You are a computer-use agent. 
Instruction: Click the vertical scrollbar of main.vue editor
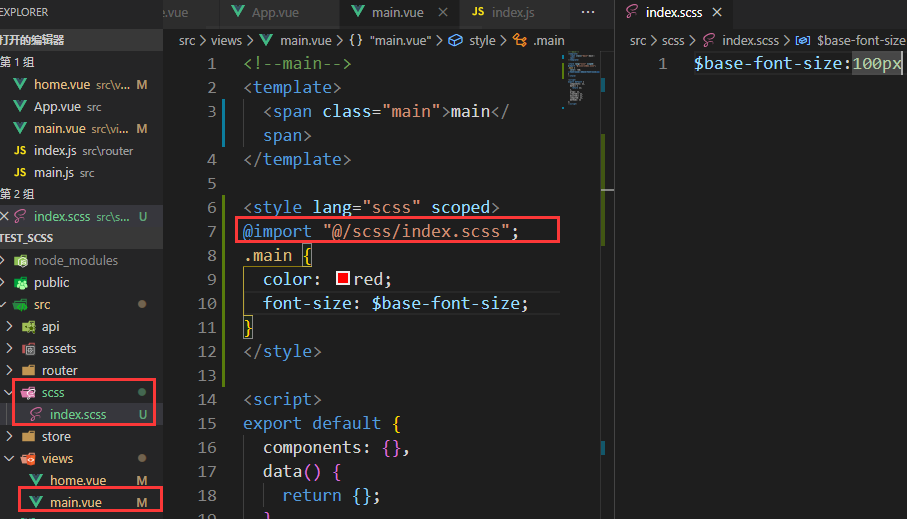point(607,284)
